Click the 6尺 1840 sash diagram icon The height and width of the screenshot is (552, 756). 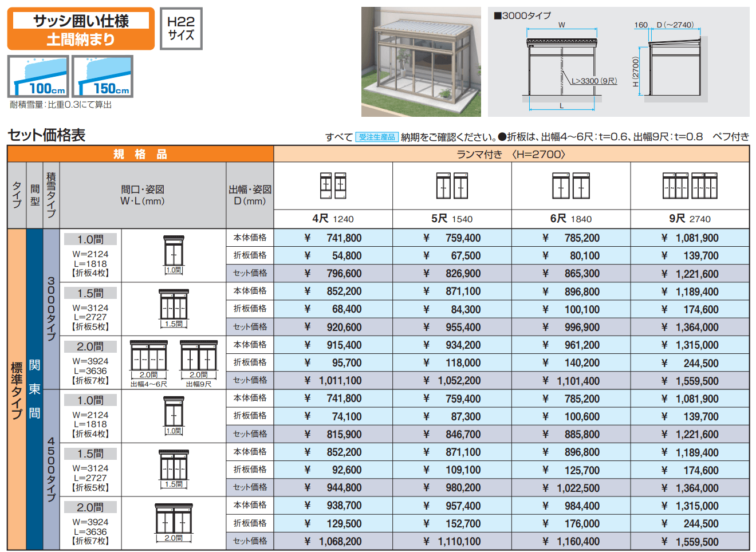coord(571,186)
